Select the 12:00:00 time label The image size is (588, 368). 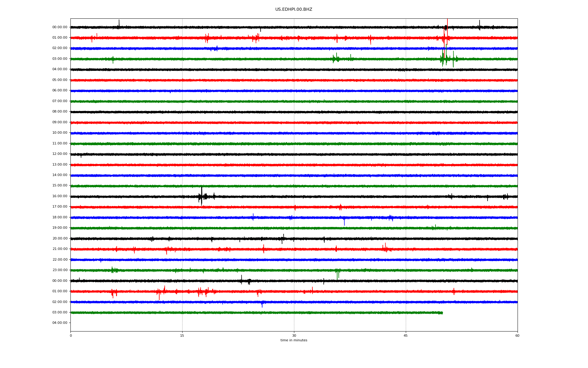[x=60, y=154]
